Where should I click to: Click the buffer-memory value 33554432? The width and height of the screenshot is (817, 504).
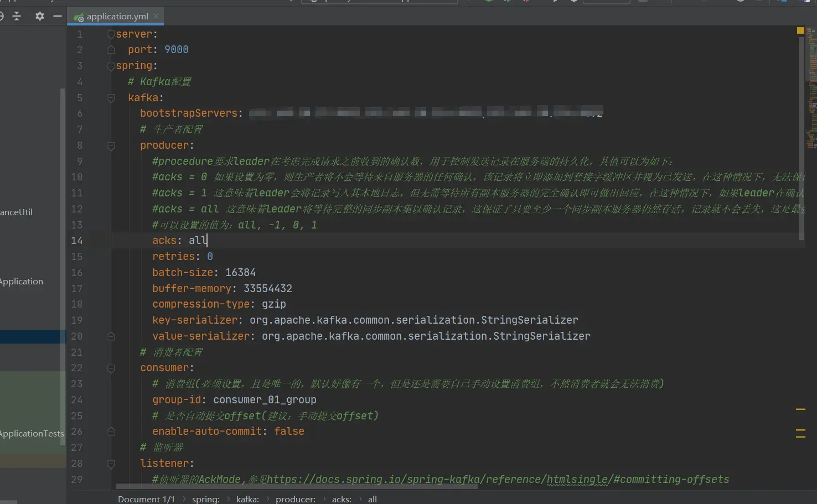[268, 289]
